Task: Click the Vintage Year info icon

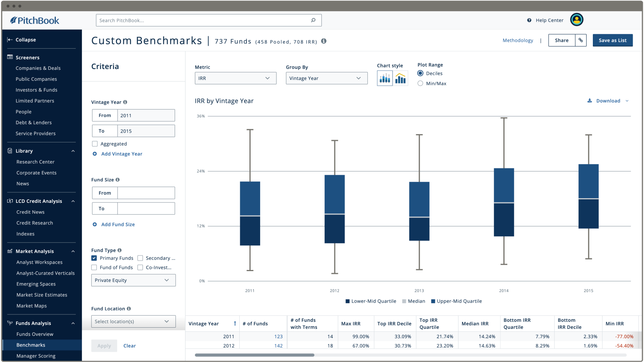Action: 125,102
